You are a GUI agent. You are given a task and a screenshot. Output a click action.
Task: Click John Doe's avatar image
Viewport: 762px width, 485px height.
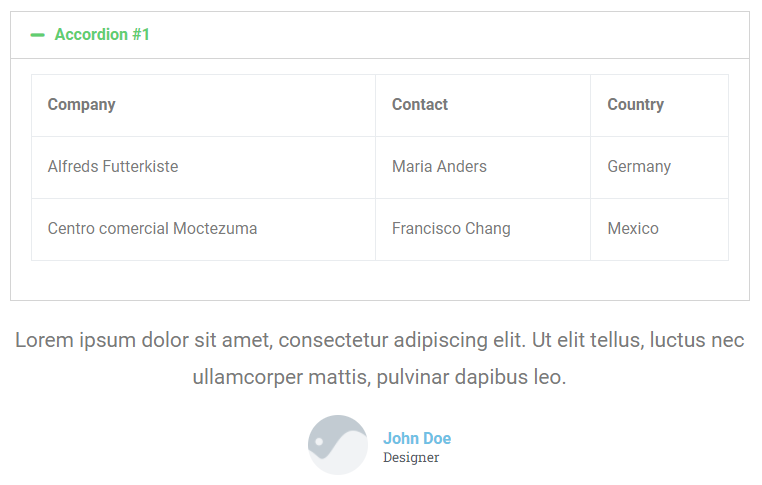338,445
